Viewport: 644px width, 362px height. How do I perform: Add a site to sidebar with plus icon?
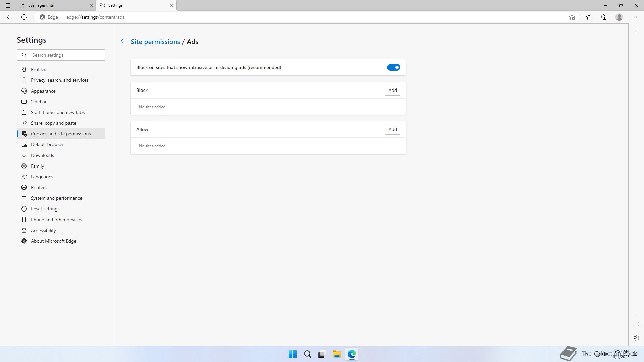(636, 31)
